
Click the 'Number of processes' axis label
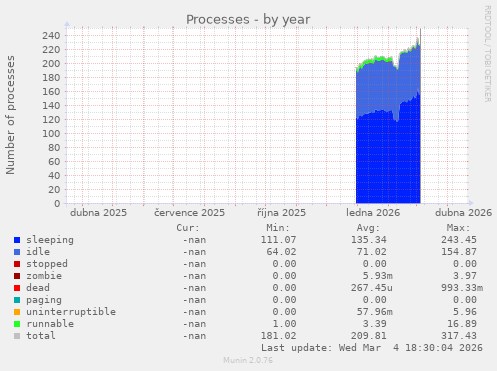(10, 115)
